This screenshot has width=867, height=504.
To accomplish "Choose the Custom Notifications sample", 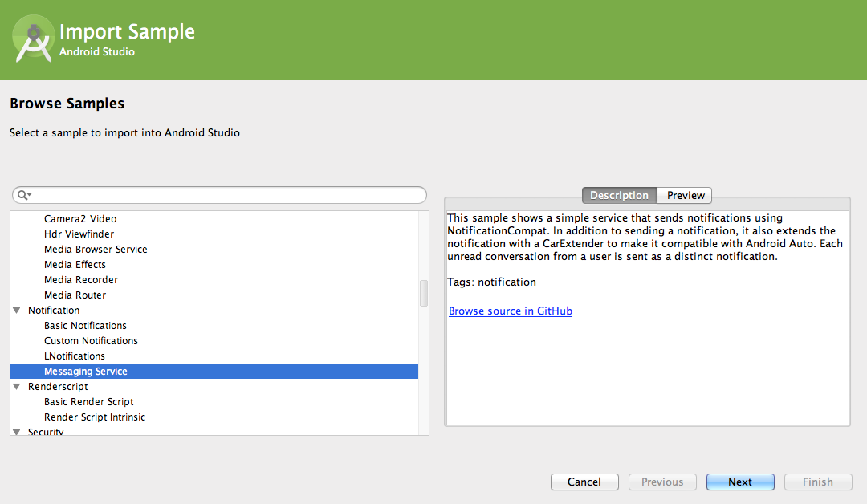I will pyautogui.click(x=91, y=341).
